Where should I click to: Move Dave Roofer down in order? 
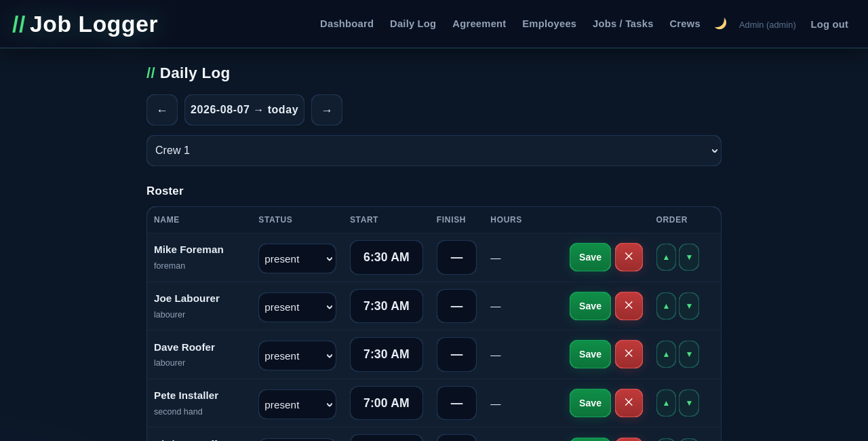(689, 354)
